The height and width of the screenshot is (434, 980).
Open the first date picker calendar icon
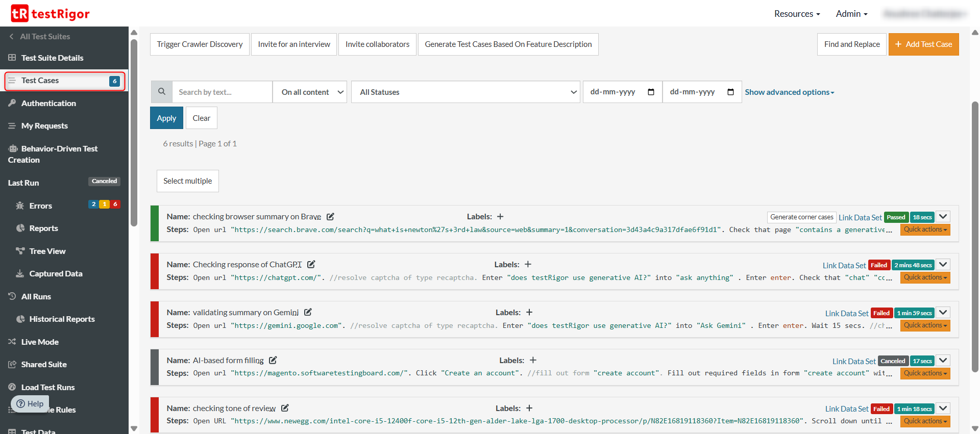(651, 92)
